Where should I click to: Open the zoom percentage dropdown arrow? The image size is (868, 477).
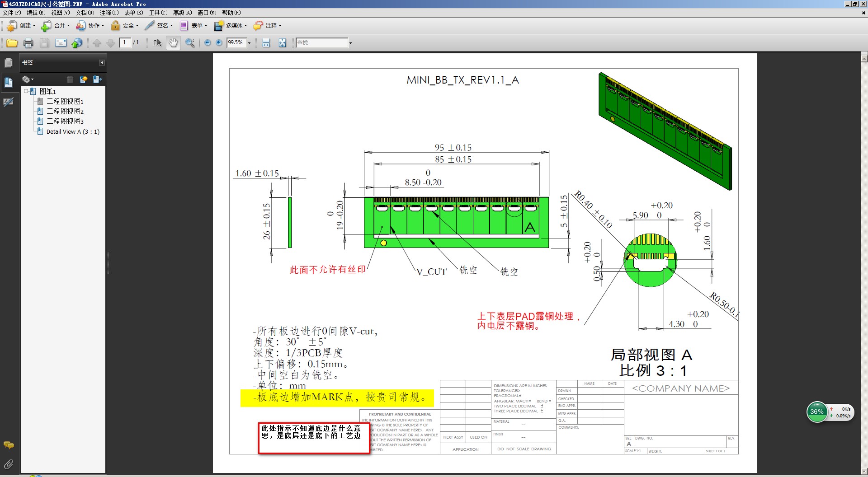tap(249, 43)
